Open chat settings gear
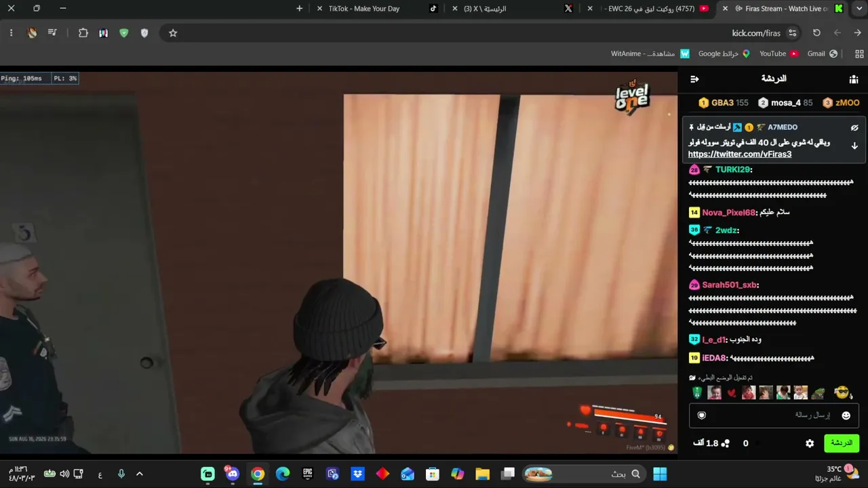The width and height of the screenshot is (868, 488). point(810,443)
